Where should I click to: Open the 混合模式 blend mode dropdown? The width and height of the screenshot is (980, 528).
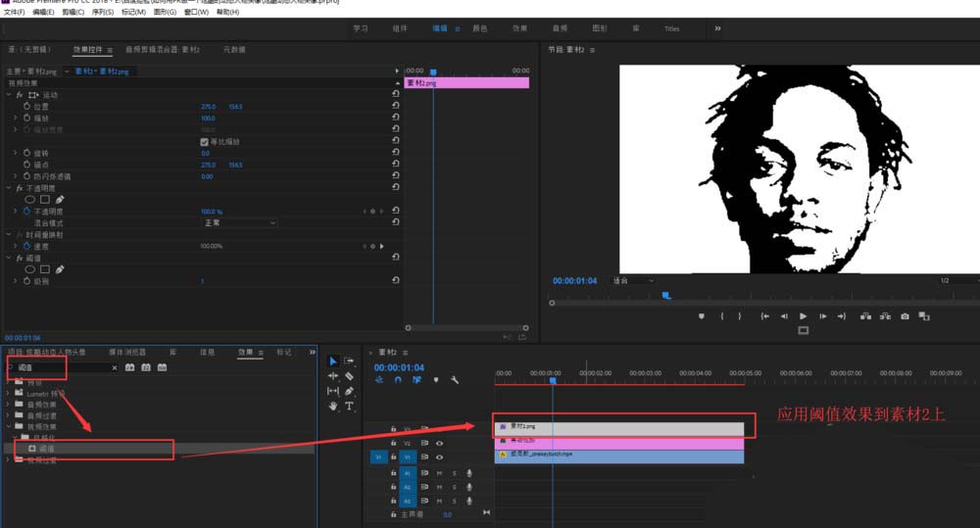coord(239,222)
